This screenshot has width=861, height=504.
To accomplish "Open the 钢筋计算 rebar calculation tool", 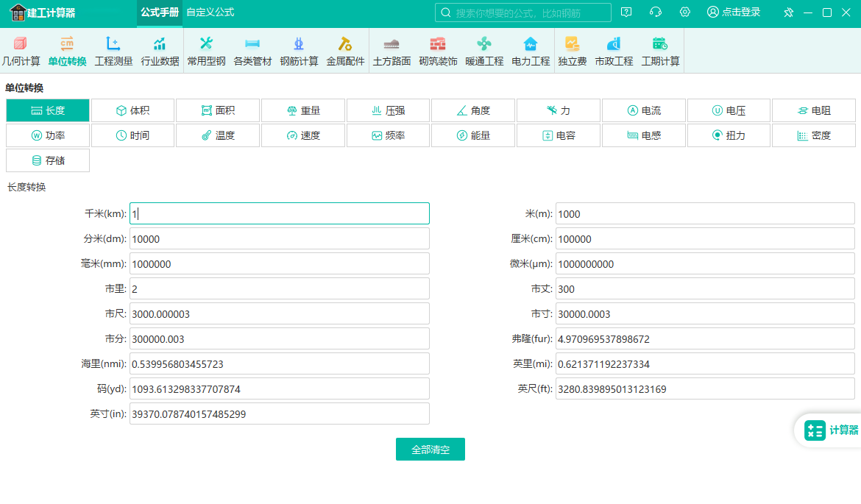I will click(x=299, y=52).
